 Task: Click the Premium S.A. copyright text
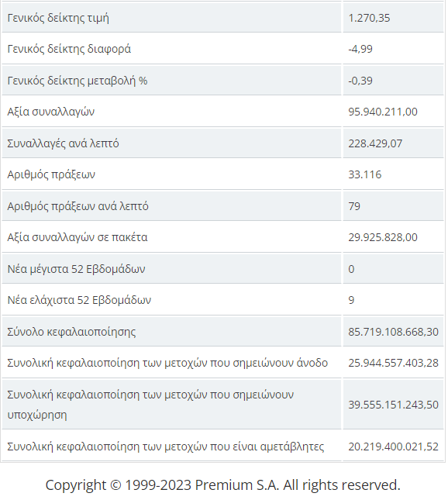pos(223,485)
